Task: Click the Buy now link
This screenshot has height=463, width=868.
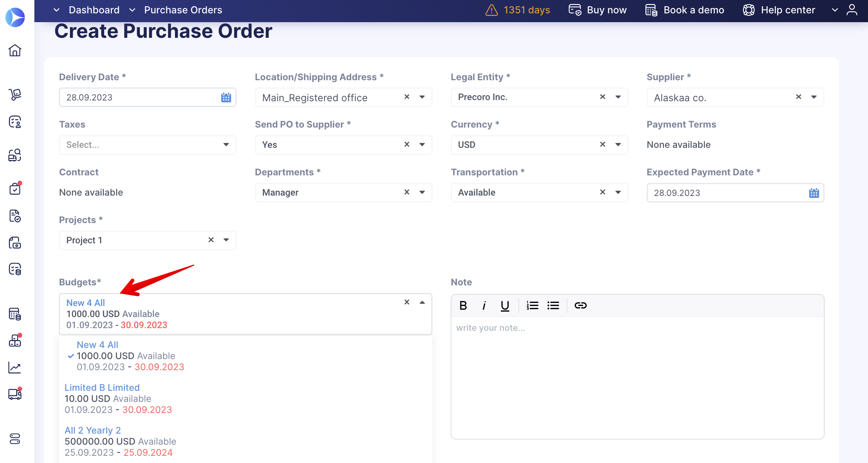Action: point(598,10)
